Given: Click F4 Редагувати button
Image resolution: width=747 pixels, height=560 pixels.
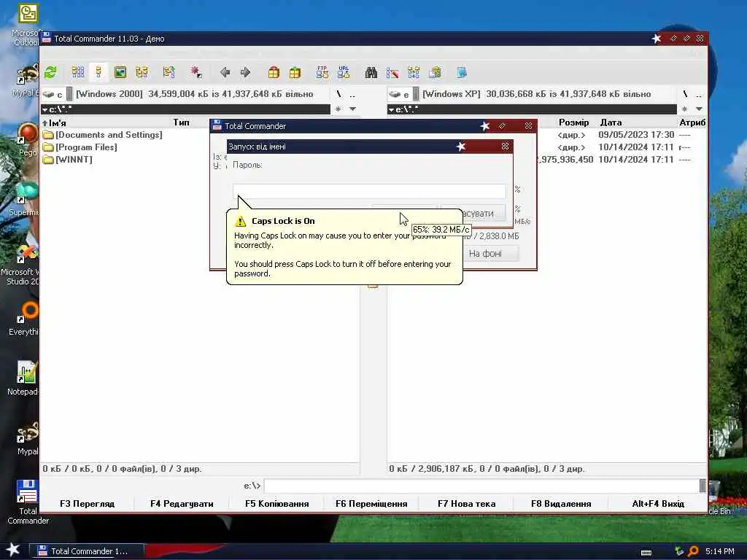Looking at the screenshot, I should (182, 503).
